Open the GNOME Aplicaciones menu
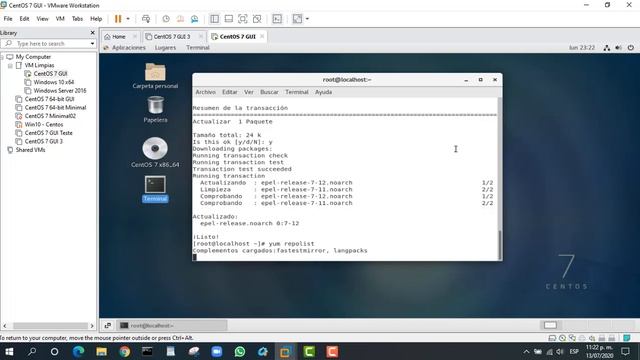This screenshot has width=640, height=360. coord(129,48)
